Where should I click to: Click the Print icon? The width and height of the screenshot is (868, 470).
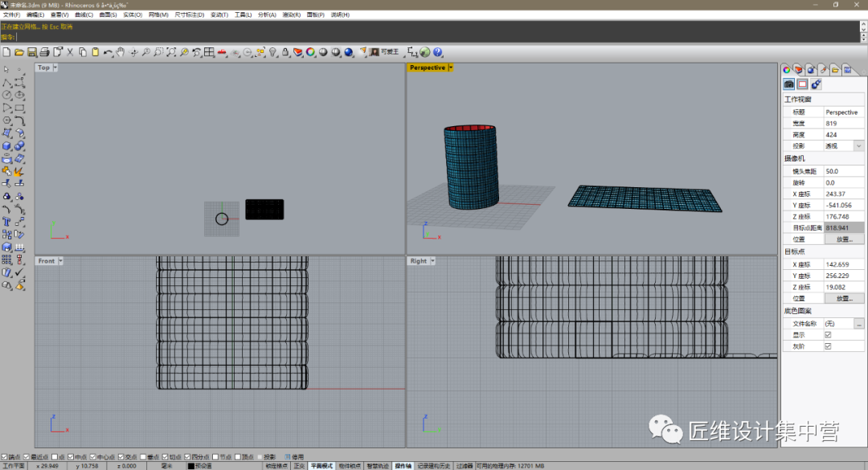point(45,52)
